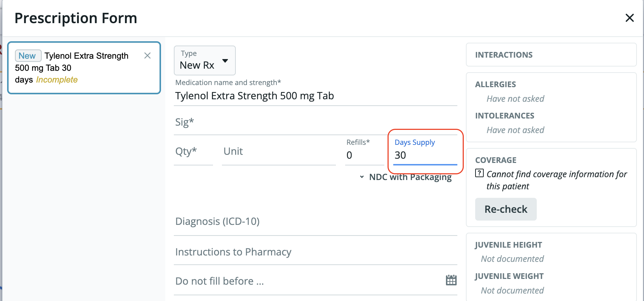Click the Sig input field
This screenshot has width=644, height=301.
pos(315,123)
